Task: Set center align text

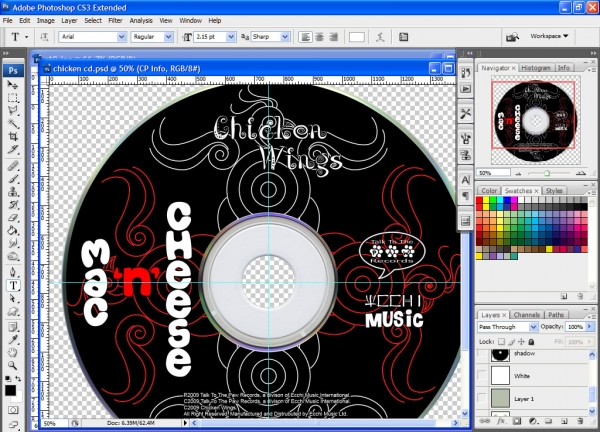Action: [319, 37]
